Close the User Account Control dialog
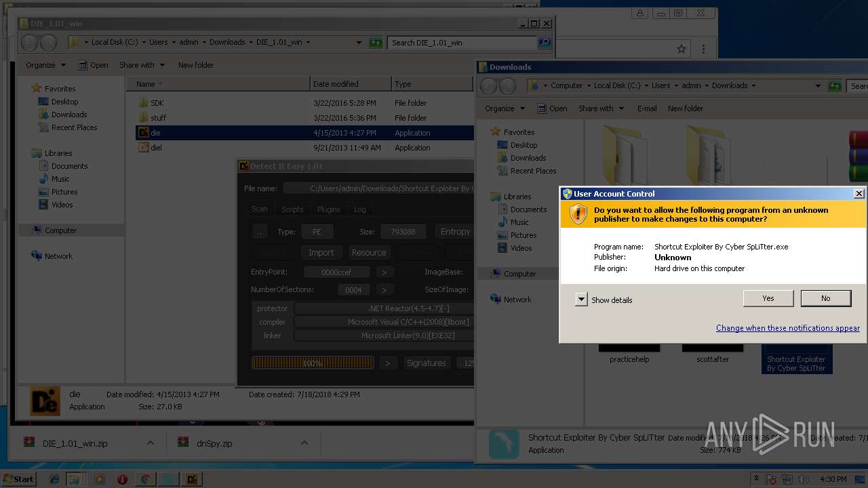This screenshot has width=868, height=488. coord(859,194)
